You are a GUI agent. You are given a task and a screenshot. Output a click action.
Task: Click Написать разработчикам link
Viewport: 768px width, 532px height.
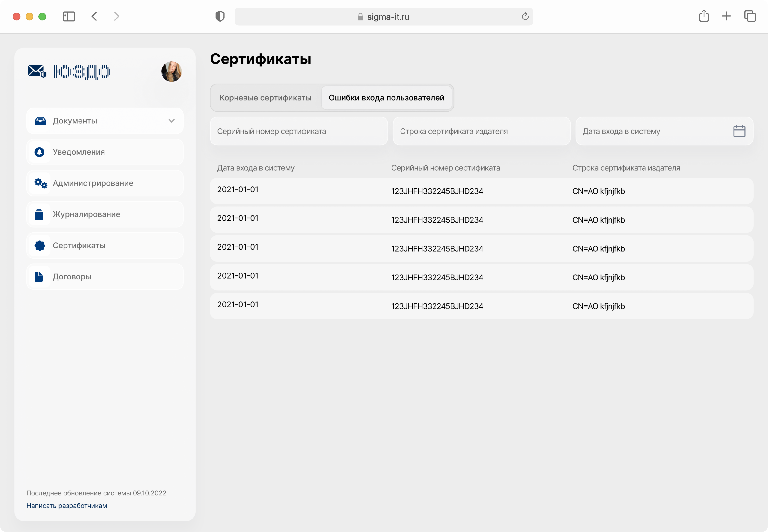tap(67, 505)
